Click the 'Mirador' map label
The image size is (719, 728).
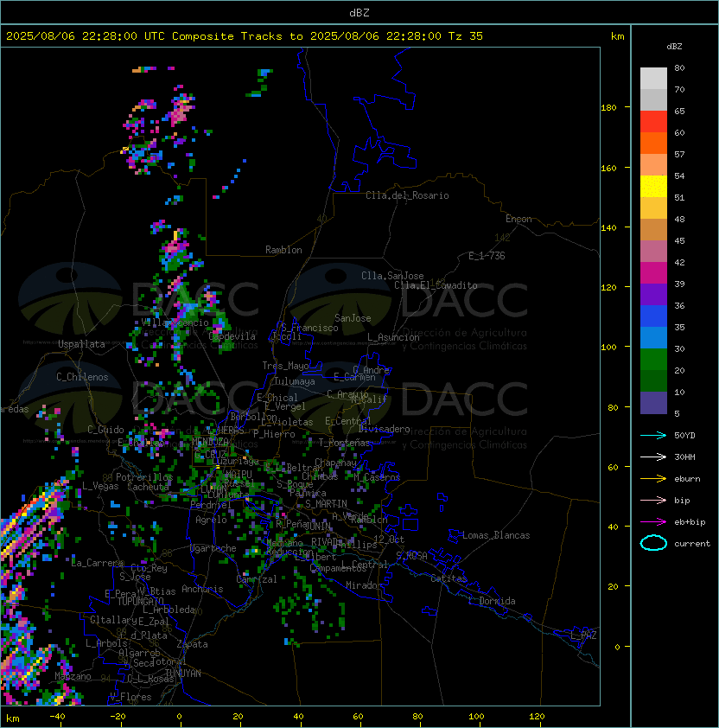point(364,585)
